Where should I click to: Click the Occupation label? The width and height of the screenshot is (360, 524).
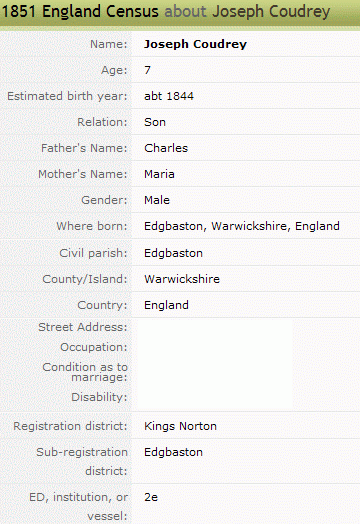tap(94, 347)
